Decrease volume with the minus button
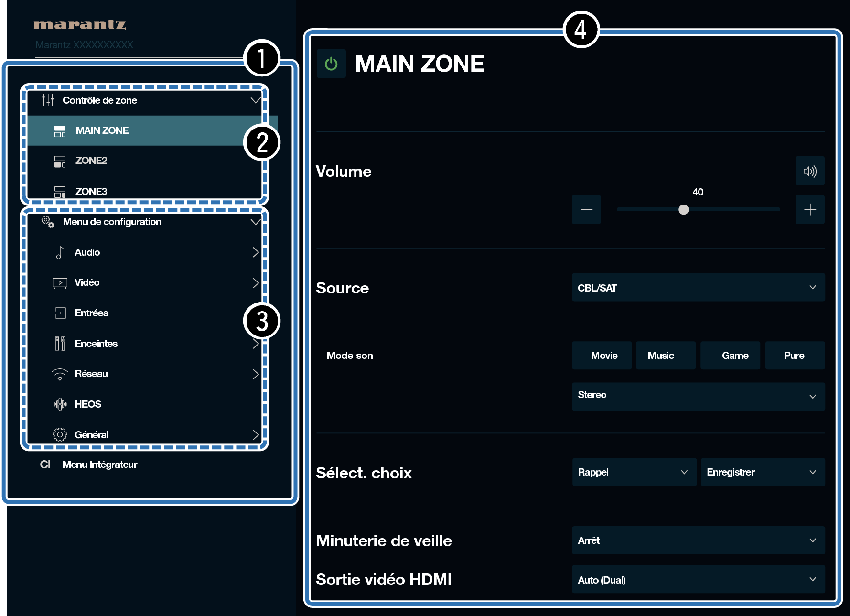850x616 pixels. pos(586,209)
